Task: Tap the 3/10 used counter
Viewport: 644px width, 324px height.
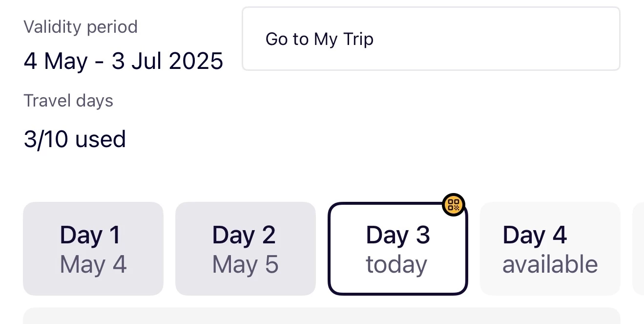Action: coord(75,139)
